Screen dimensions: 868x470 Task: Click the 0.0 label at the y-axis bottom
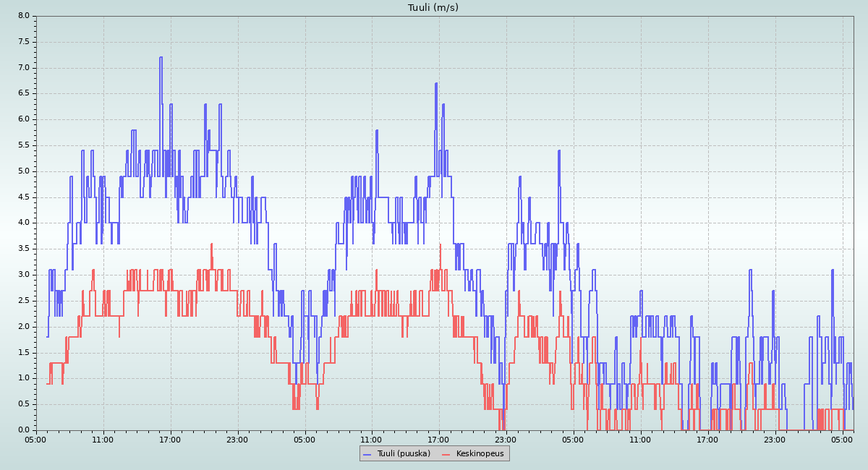(23, 430)
